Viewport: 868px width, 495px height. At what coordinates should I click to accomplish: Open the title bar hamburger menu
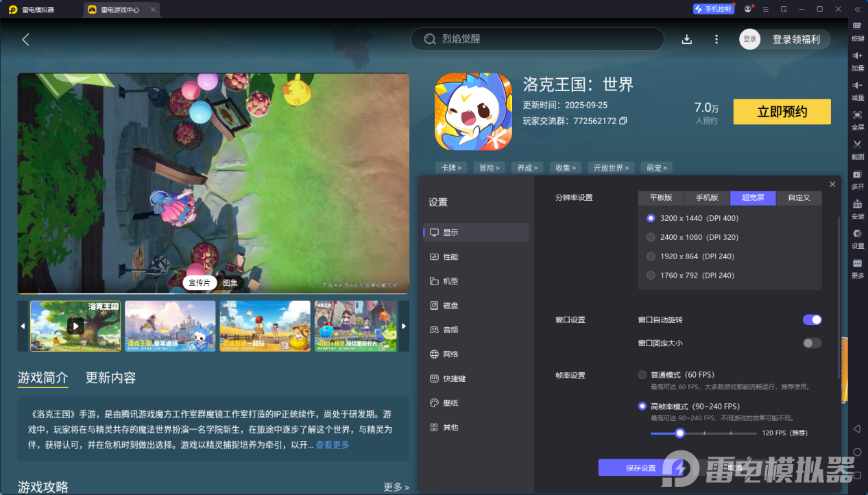pos(765,9)
